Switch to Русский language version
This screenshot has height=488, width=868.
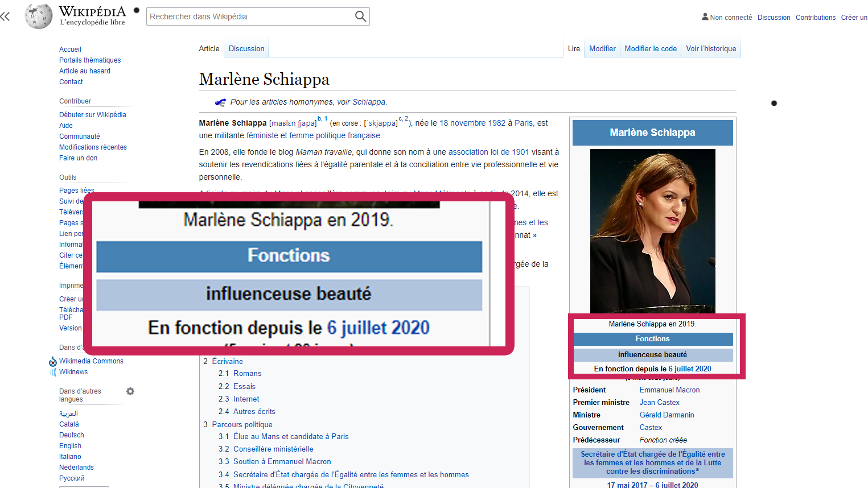72,478
